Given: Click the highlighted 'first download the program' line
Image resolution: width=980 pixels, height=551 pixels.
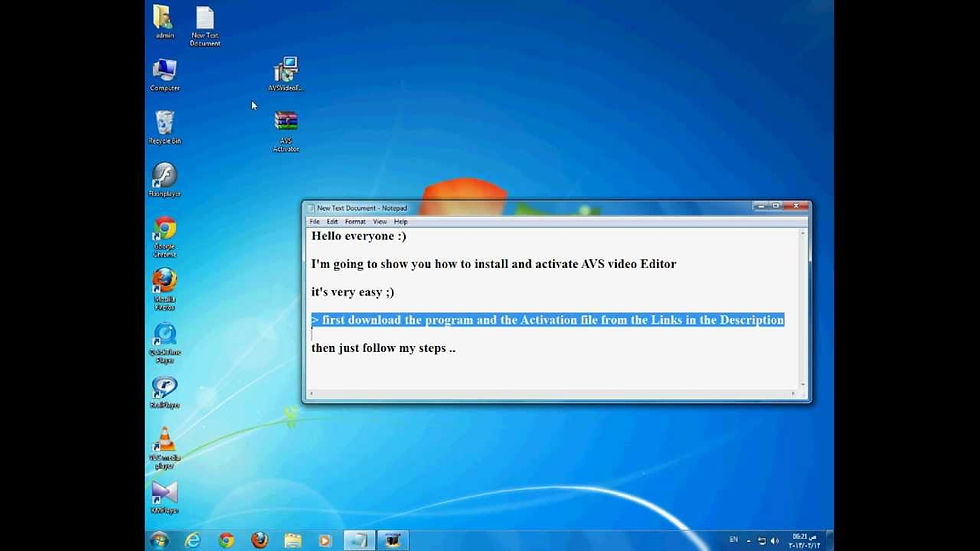Looking at the screenshot, I should click(548, 320).
